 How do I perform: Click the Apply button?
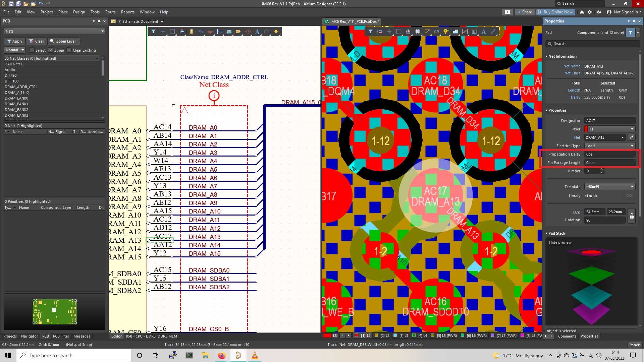[14, 41]
